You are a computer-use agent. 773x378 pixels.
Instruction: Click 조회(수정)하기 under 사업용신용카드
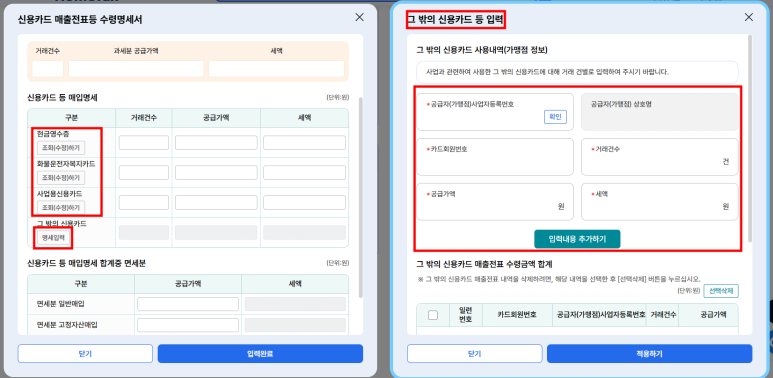(61, 207)
